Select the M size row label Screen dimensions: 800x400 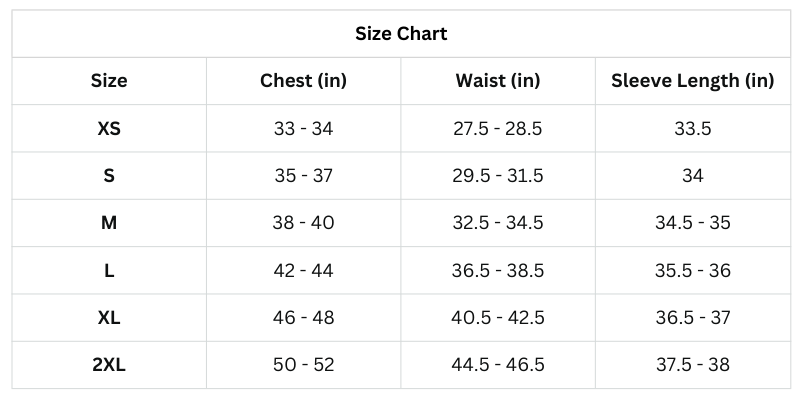(x=109, y=223)
